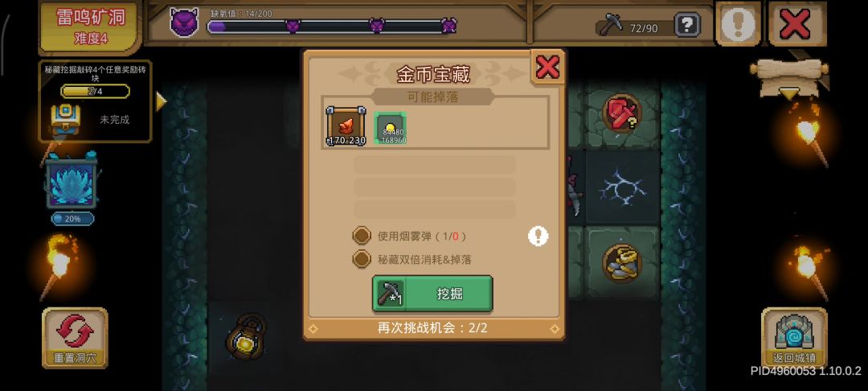Open the treasure chest quest reward
This screenshot has width=868, height=391.
(66, 119)
